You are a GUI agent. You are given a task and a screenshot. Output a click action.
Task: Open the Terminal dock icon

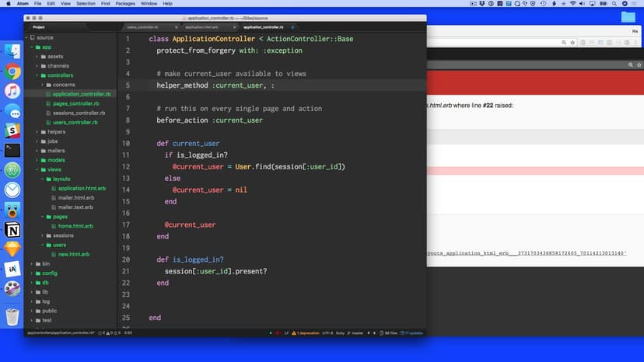coord(12,151)
